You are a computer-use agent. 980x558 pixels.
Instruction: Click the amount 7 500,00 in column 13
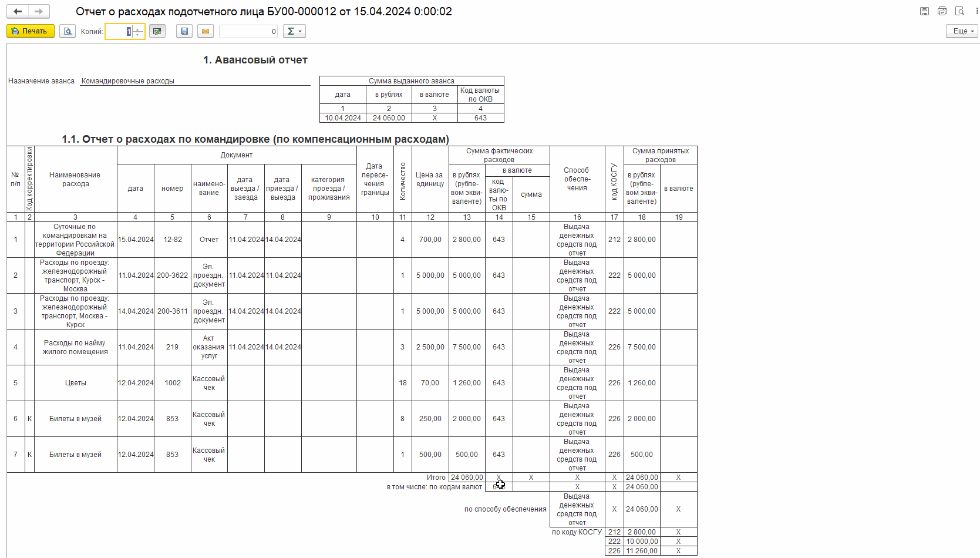467,347
